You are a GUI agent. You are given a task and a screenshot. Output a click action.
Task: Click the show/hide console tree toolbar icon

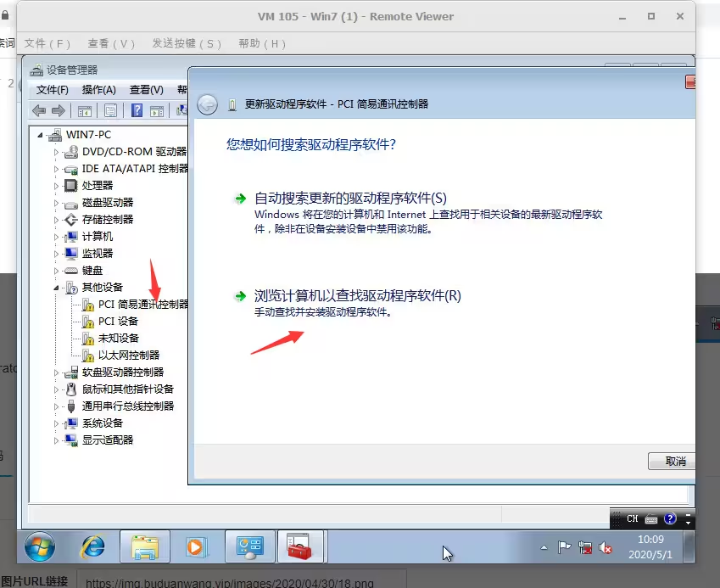(85, 110)
